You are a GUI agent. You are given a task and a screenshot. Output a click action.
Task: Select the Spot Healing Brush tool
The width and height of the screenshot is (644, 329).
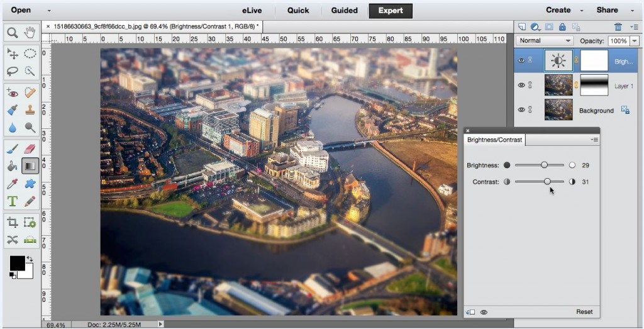(x=30, y=93)
